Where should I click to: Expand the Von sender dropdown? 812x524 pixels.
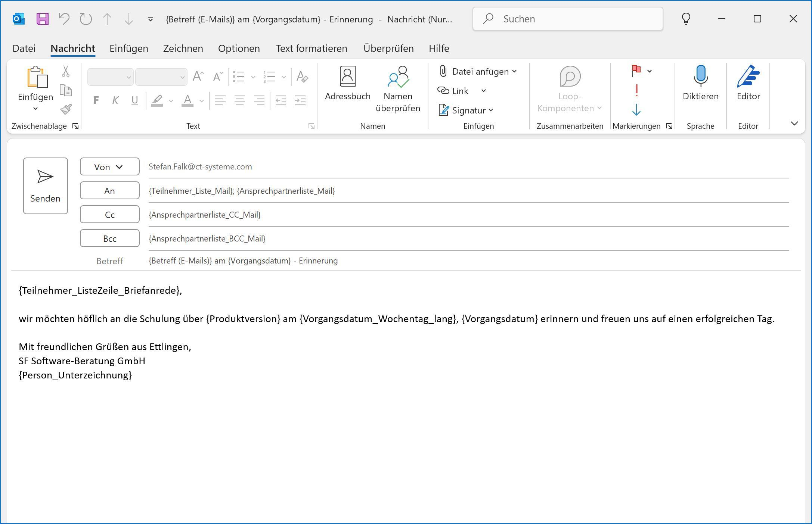109,167
